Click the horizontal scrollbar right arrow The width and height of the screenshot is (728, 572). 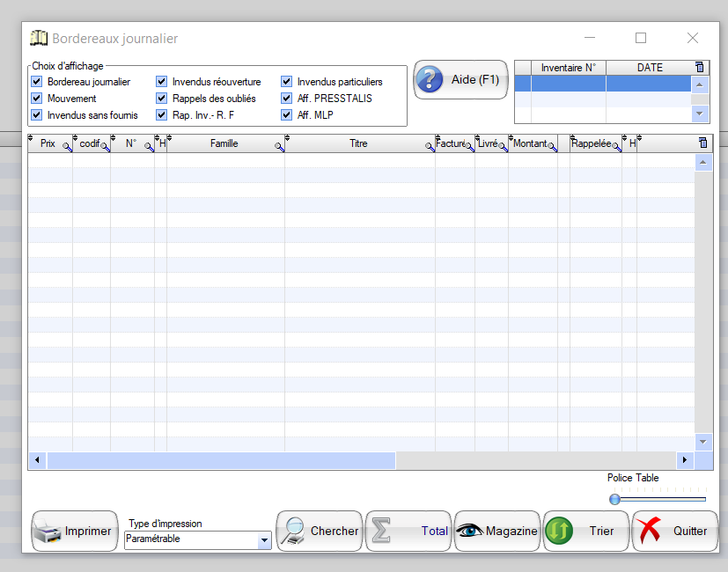pyautogui.click(x=684, y=460)
